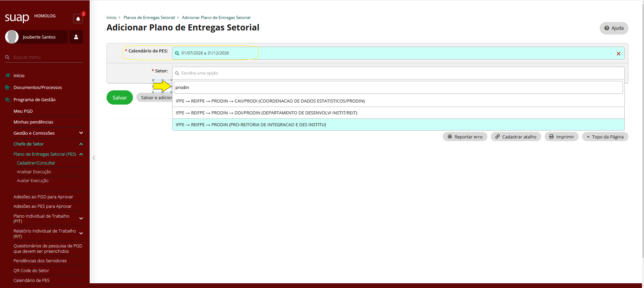The height and width of the screenshot is (288, 644).
Task: Collapse Plano de Entregas Setorial (PES)
Action: coord(48,154)
